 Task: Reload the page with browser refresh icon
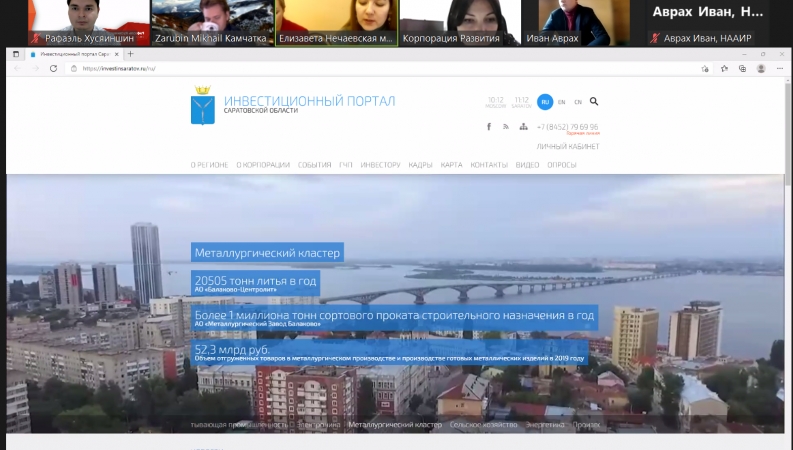click(54, 69)
